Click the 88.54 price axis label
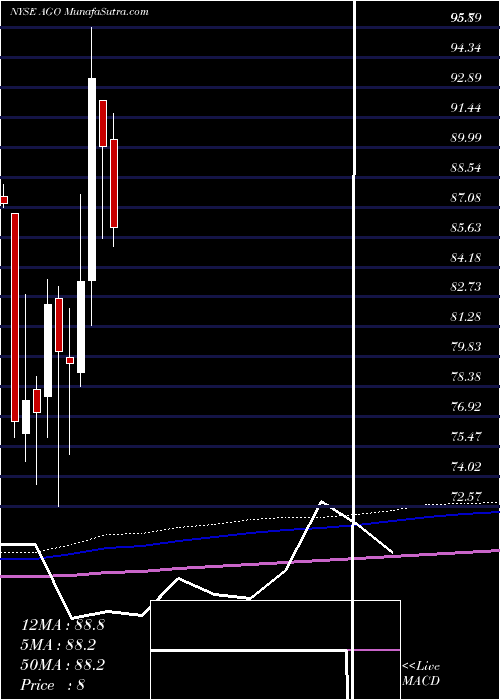The height and width of the screenshot is (700, 500). click(466, 168)
